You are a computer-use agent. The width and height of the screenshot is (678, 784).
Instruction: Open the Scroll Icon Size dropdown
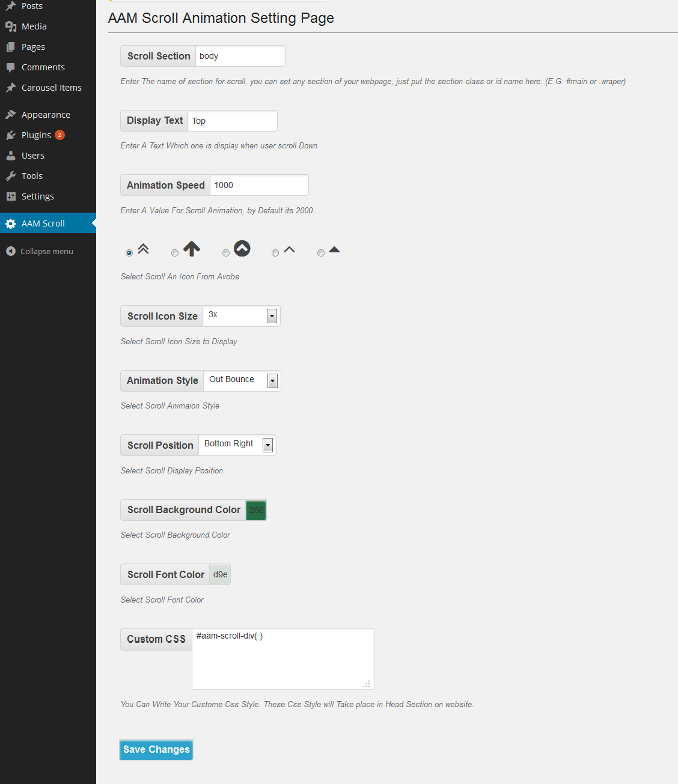coord(242,316)
